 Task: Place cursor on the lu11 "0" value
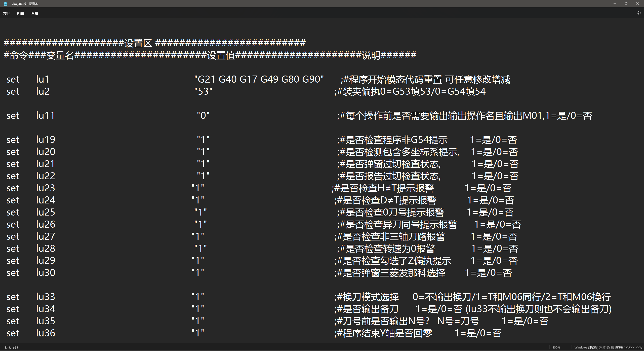[x=203, y=116]
